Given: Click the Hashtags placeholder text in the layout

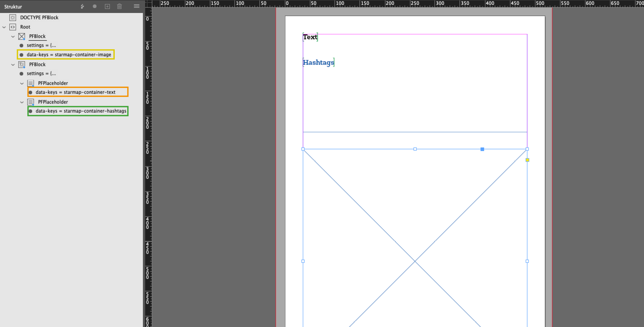Looking at the screenshot, I should (318, 62).
